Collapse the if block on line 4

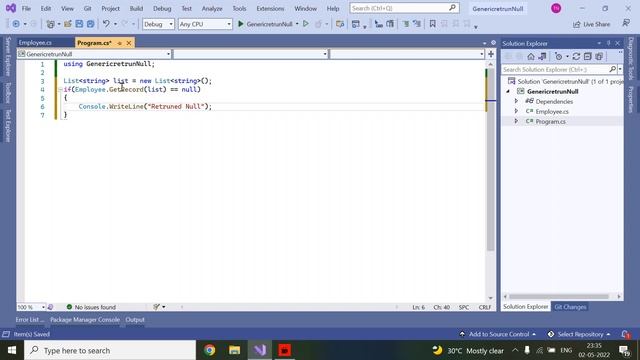click(60, 89)
